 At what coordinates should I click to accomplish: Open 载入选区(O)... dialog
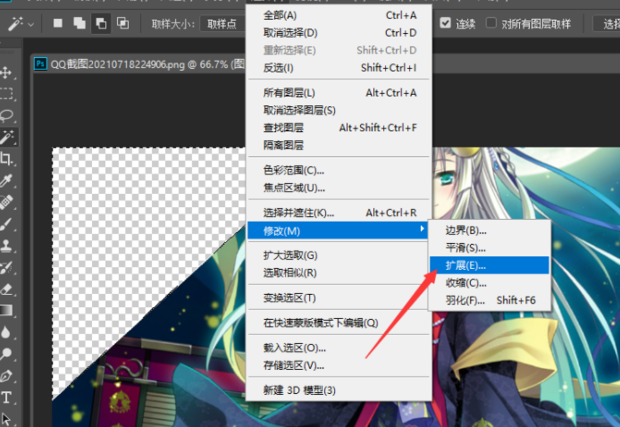point(339,348)
